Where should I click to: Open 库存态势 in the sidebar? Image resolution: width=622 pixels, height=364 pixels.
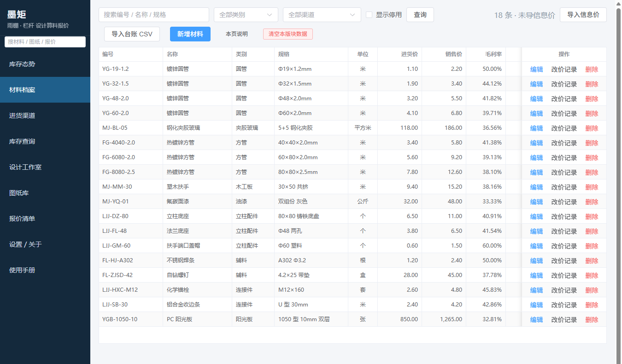tap(45, 64)
